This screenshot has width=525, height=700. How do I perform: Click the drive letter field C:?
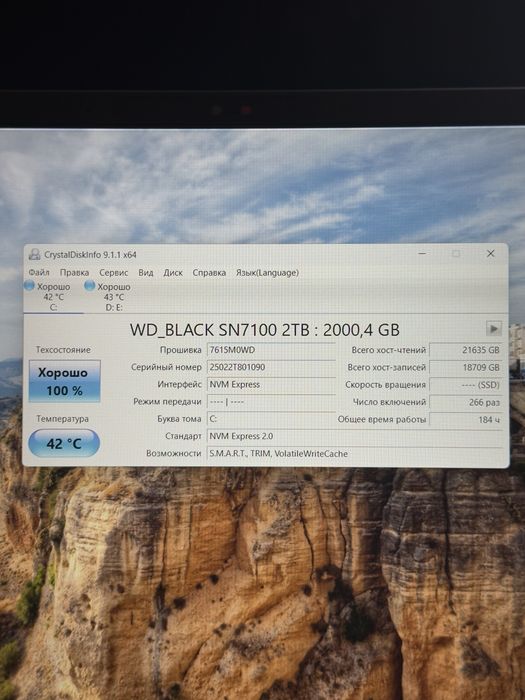[x=271, y=419]
